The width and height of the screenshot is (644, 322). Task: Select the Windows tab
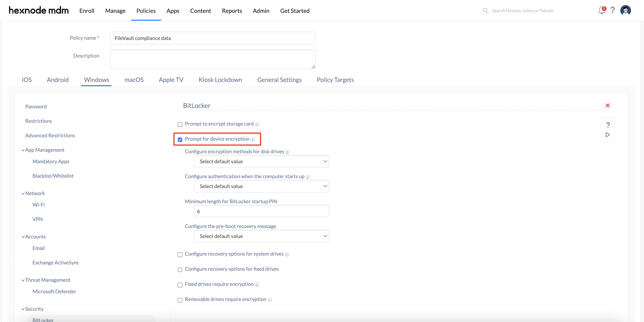coord(97,80)
